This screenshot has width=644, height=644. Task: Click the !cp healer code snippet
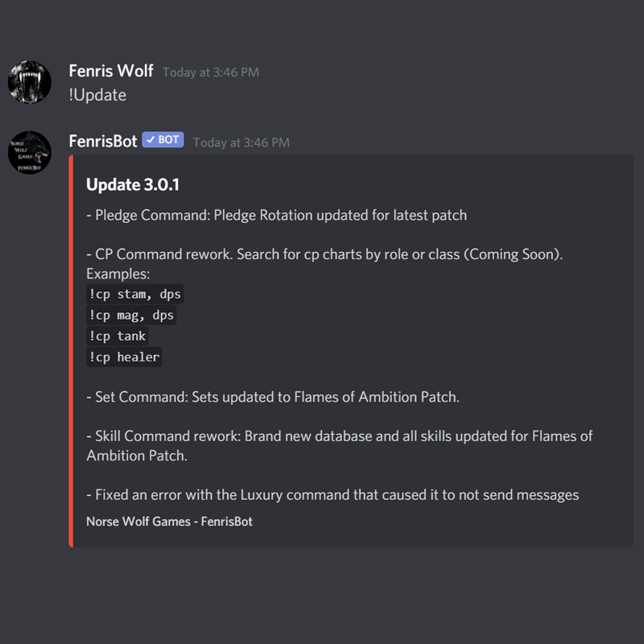124,357
